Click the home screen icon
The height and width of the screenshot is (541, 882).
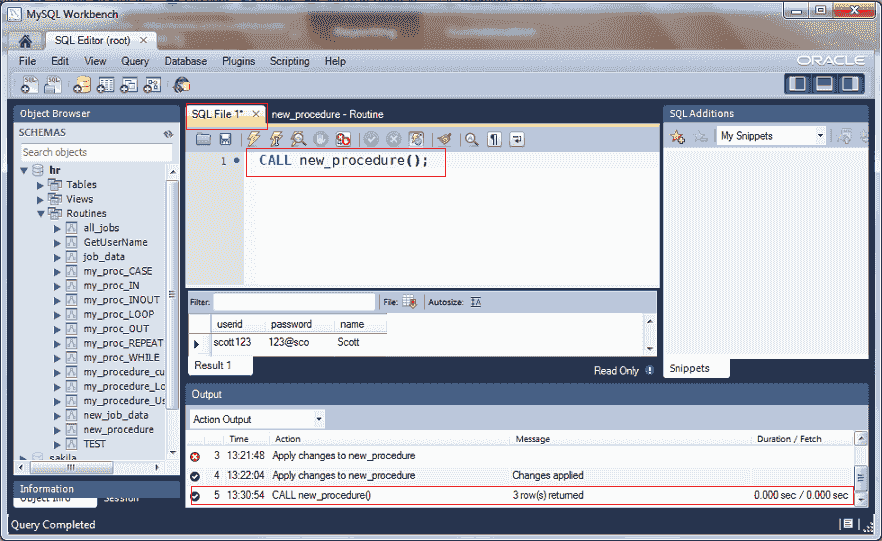[25, 41]
